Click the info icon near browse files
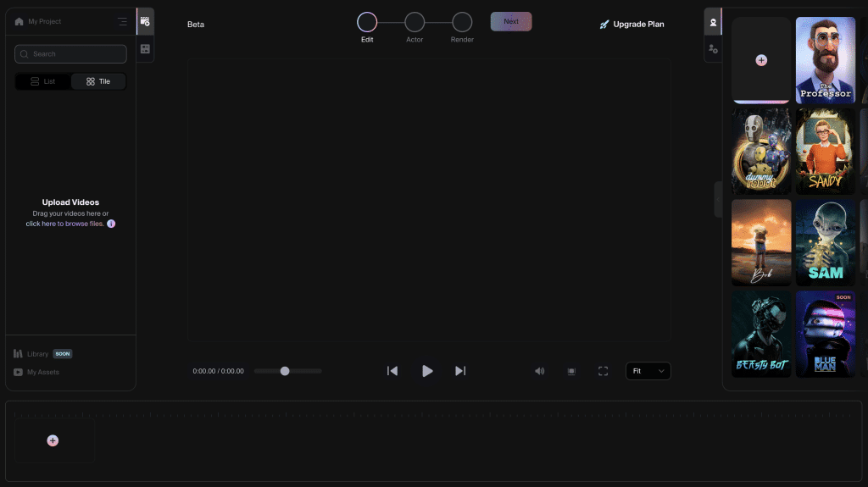The height and width of the screenshot is (487, 868). point(111,224)
